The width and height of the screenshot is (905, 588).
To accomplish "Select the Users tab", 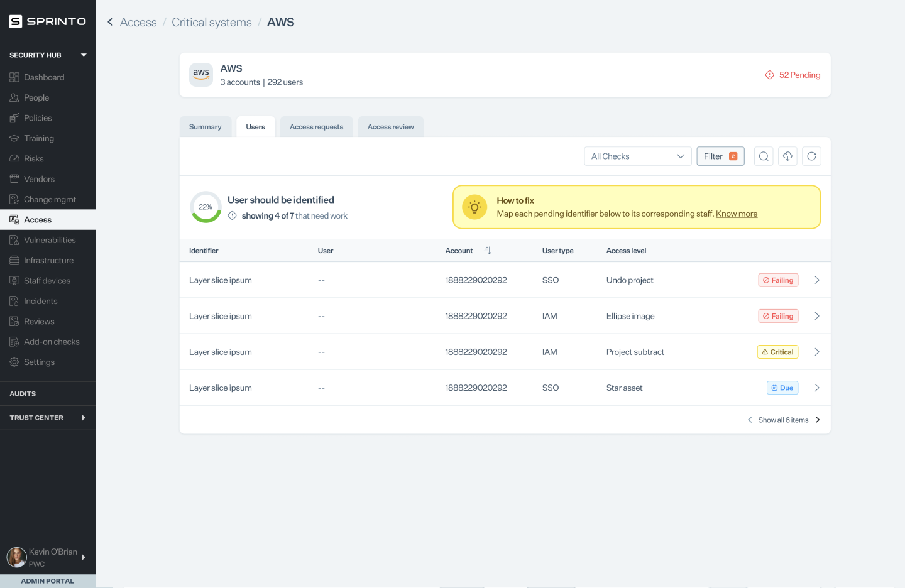I will [x=255, y=127].
